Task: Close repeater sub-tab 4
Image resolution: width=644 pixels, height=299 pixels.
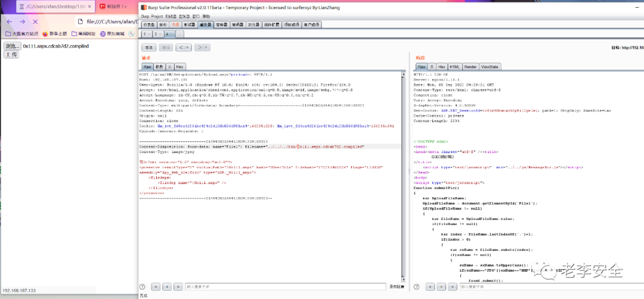Action: (x=172, y=34)
